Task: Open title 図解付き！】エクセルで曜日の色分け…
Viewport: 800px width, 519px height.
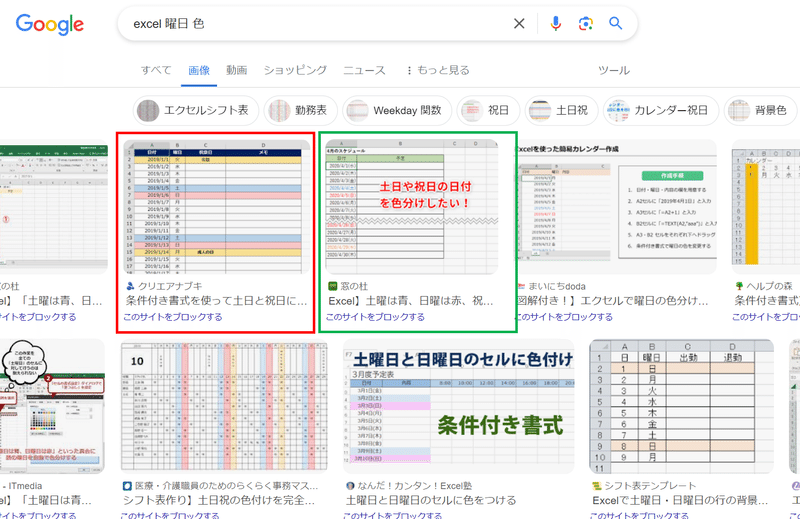Action: (612, 301)
